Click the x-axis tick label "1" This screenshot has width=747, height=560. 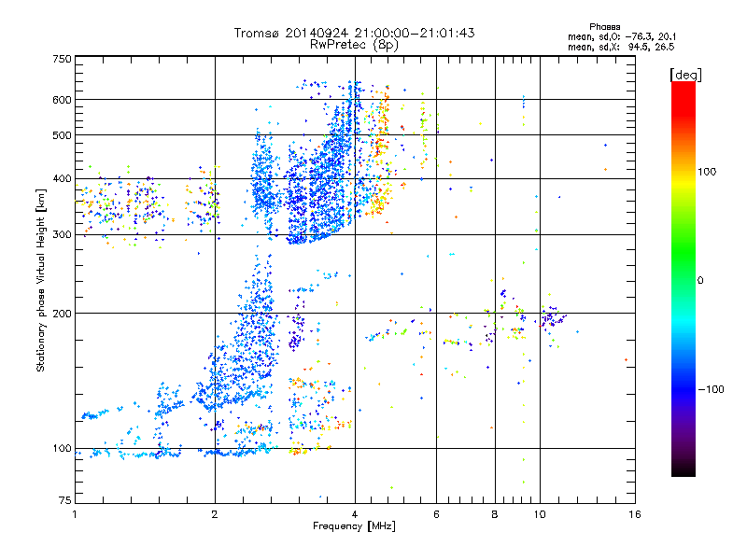click(75, 514)
